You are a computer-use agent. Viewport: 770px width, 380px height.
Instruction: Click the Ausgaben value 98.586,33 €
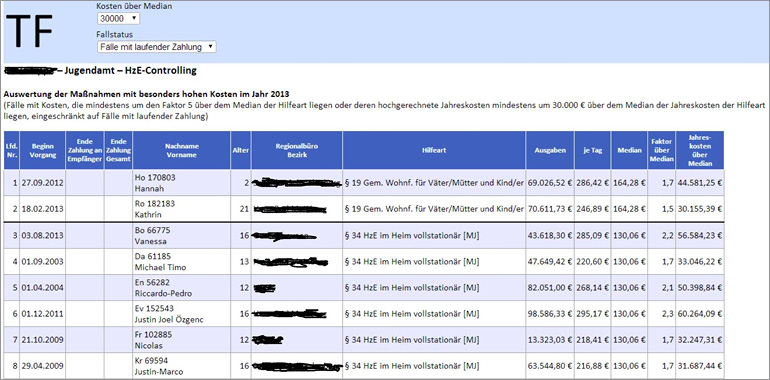[550, 314]
